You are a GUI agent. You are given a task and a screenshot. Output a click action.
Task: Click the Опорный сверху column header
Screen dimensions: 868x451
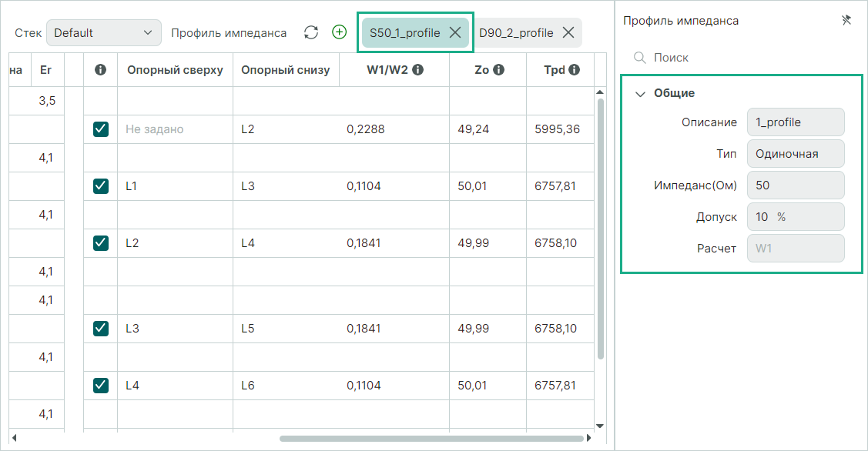pyautogui.click(x=174, y=70)
